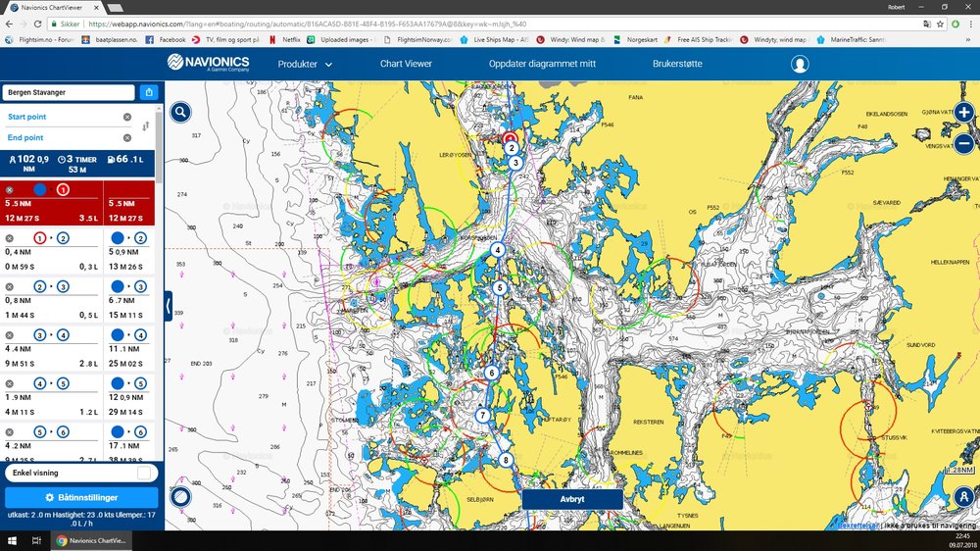
Task: Open Flightsim.no Forum bookmark
Action: tap(39, 39)
